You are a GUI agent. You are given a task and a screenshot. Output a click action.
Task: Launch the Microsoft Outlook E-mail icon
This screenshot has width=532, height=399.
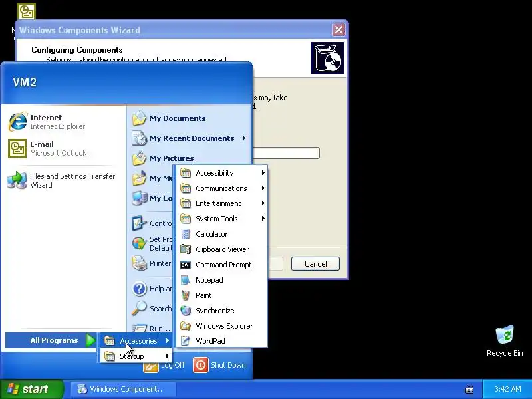pyautogui.click(x=17, y=148)
